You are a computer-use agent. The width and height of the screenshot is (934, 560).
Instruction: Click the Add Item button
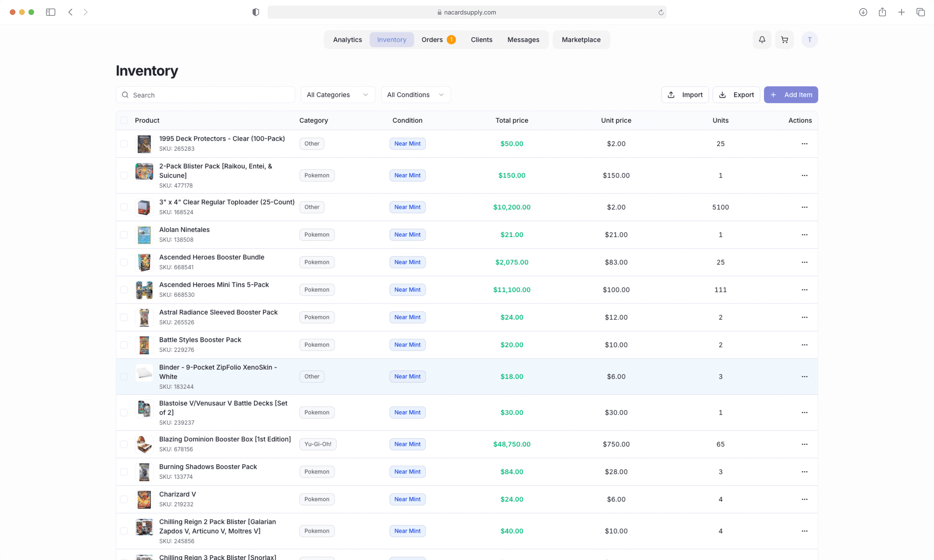[790, 95]
